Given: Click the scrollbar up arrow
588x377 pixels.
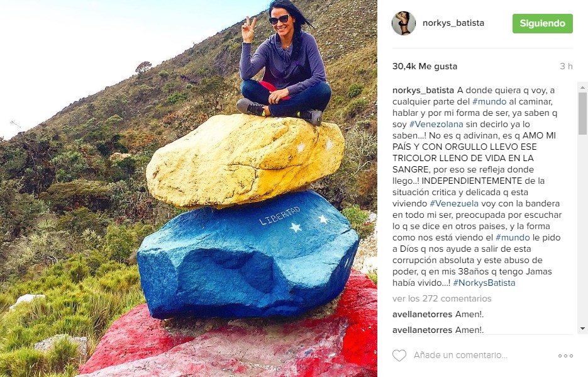Looking at the screenshot, I should pyautogui.click(x=582, y=87).
